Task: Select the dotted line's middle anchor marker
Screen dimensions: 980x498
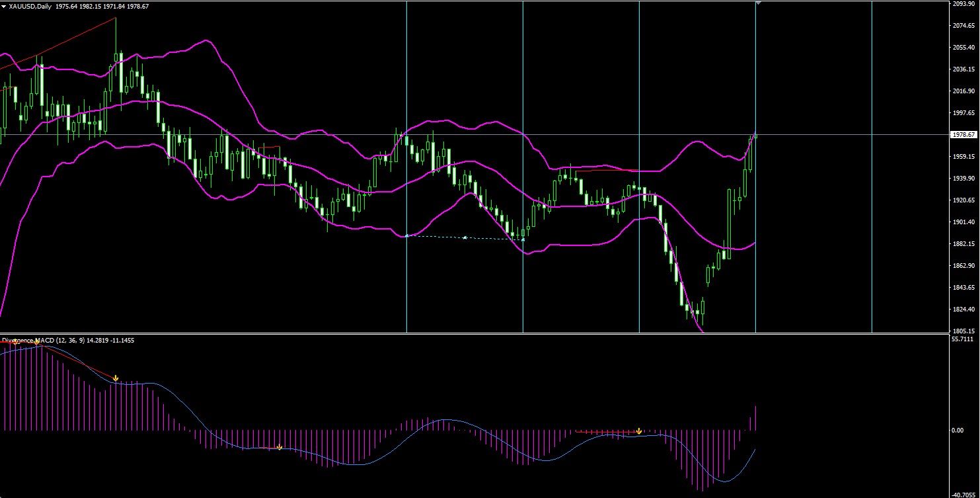Action: 465,237
